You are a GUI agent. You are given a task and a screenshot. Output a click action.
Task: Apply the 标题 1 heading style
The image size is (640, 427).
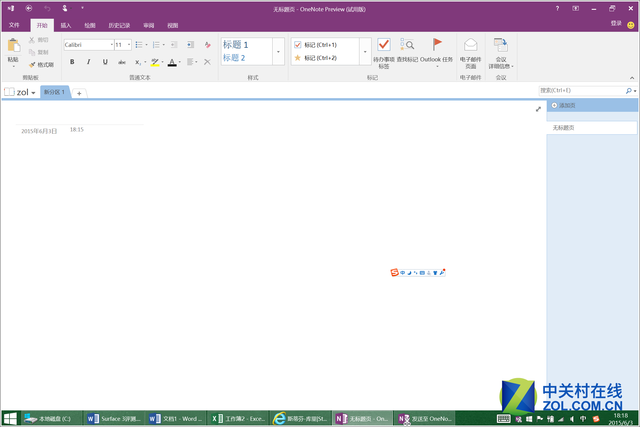click(236, 44)
